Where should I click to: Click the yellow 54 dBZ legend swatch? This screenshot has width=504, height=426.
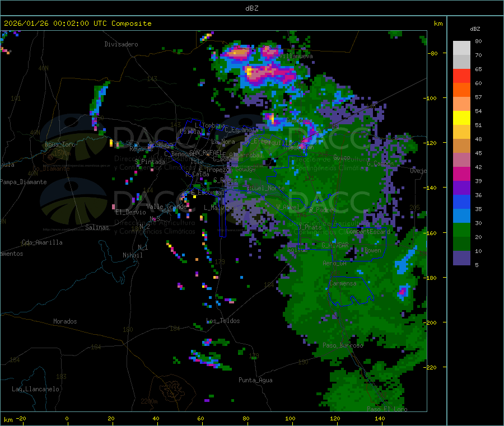click(461, 118)
